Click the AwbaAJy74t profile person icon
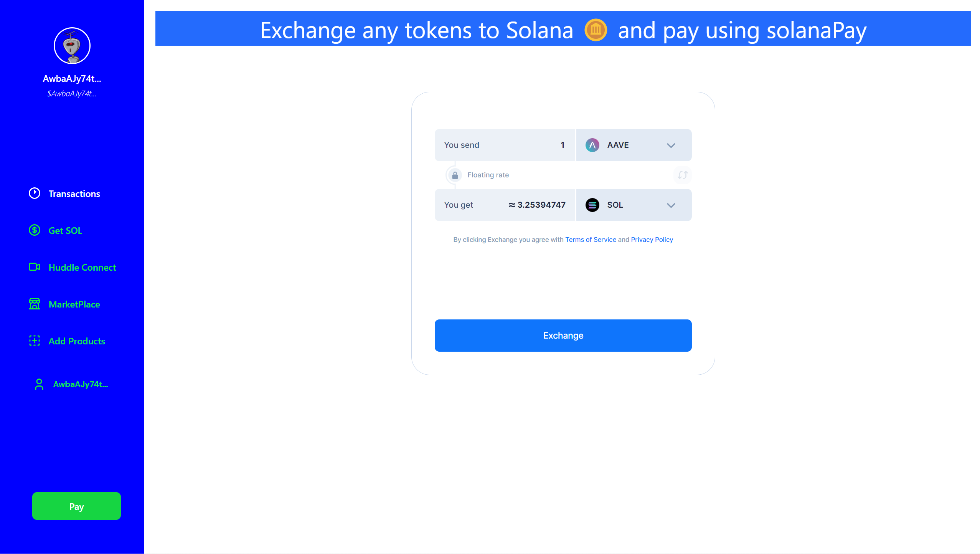 coord(38,384)
